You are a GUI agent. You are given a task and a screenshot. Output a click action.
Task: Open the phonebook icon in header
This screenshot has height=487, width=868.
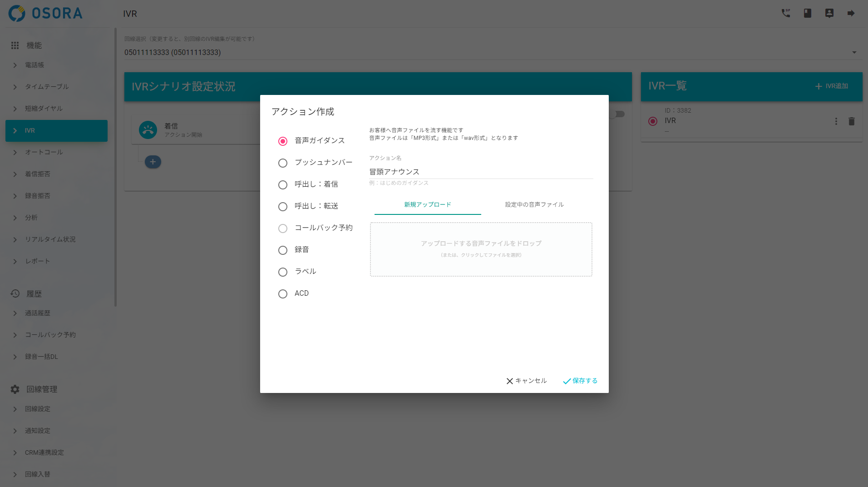pos(808,13)
